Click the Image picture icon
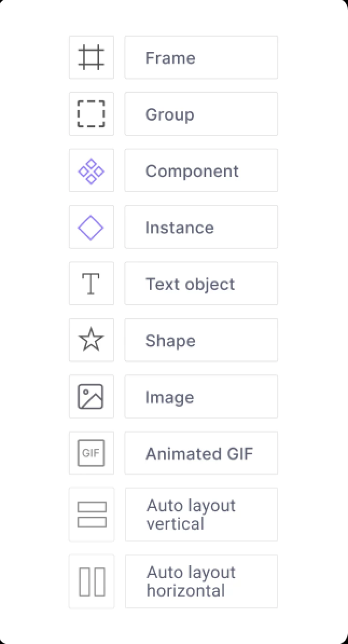 (91, 396)
